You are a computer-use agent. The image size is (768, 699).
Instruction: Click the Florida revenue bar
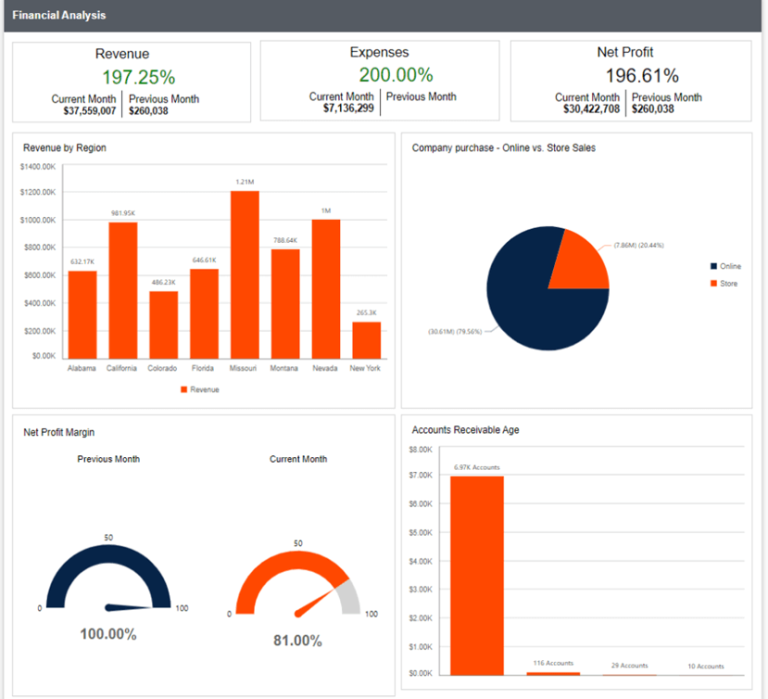pos(204,313)
